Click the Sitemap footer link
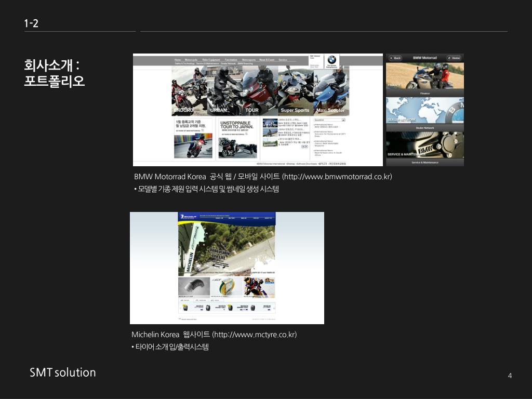Screen dimensions: 532x399 pyautogui.click(x=291, y=164)
